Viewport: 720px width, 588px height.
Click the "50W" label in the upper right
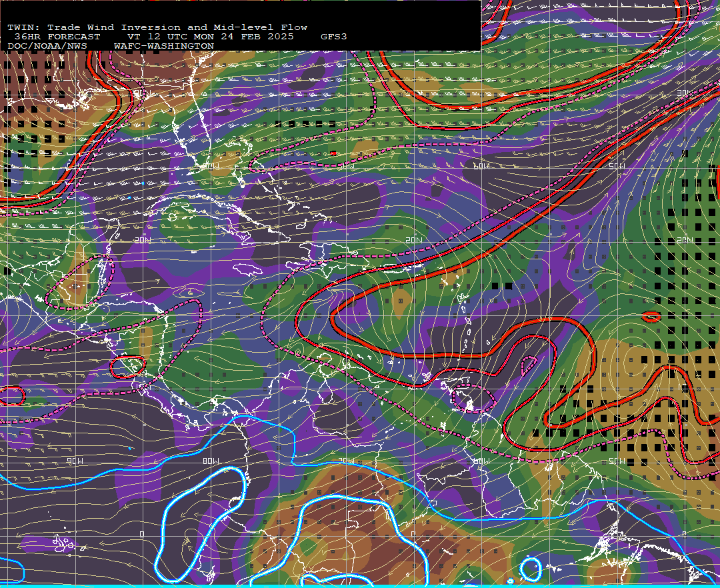pos(617,166)
